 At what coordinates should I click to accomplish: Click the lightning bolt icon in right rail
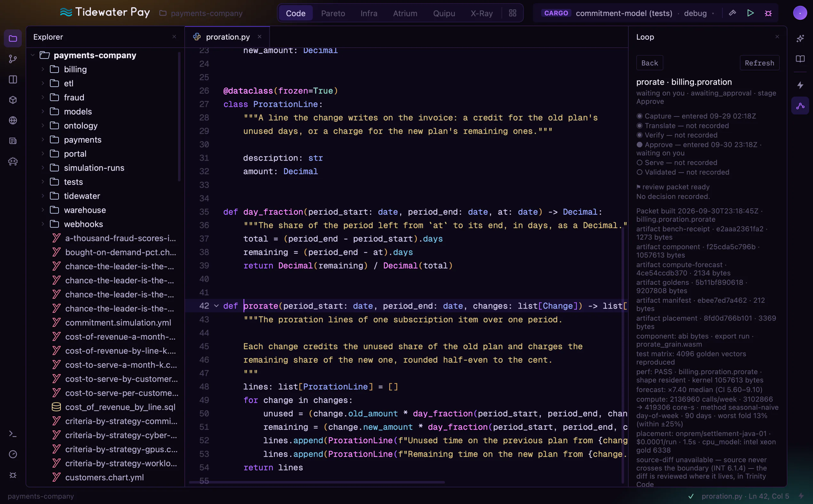coord(800,85)
